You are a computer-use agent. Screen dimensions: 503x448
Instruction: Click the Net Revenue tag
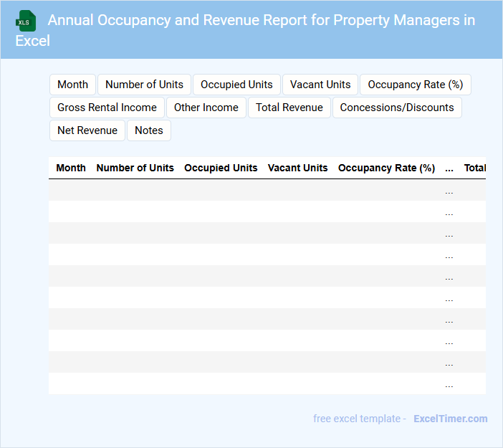coord(87,130)
